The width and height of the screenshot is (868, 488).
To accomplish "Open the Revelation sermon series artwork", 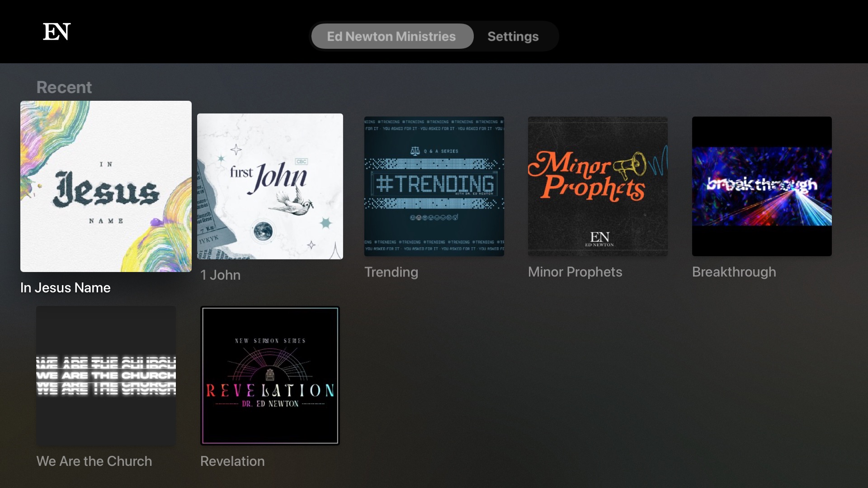I will pyautogui.click(x=270, y=376).
